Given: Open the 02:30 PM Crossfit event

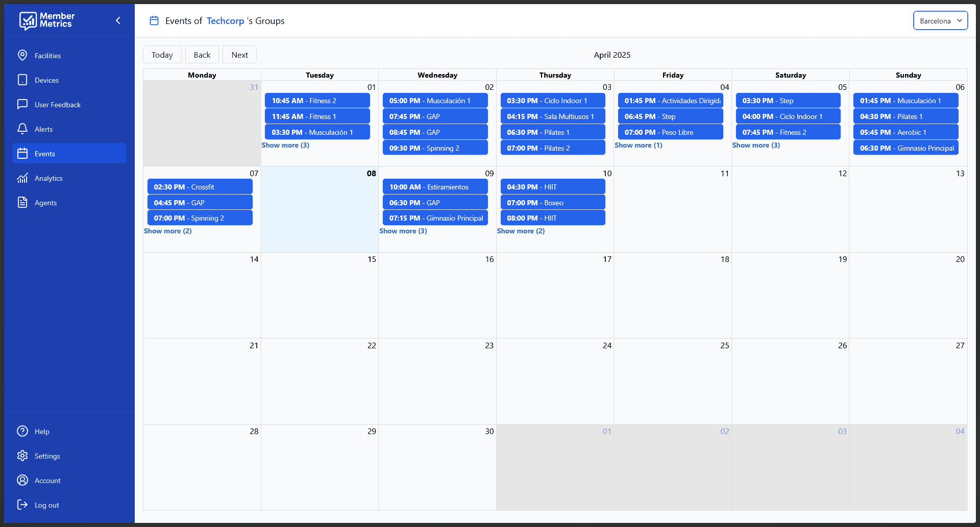Looking at the screenshot, I should pos(200,187).
